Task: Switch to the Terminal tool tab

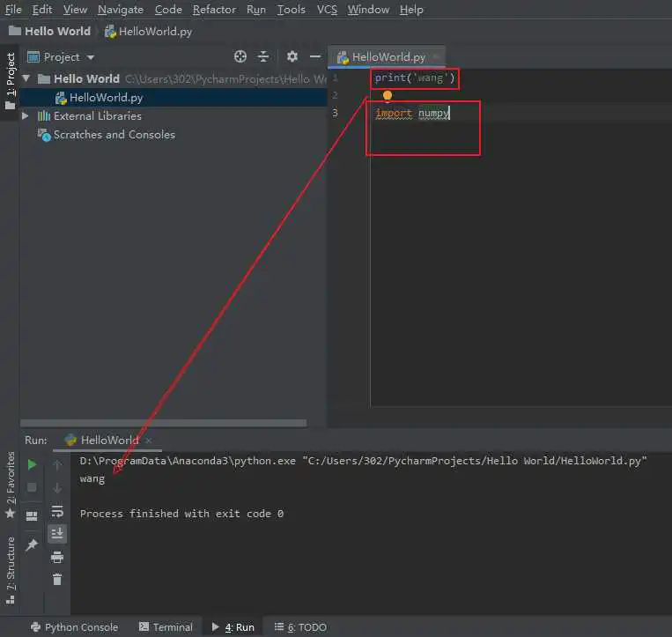Action: (x=166, y=627)
